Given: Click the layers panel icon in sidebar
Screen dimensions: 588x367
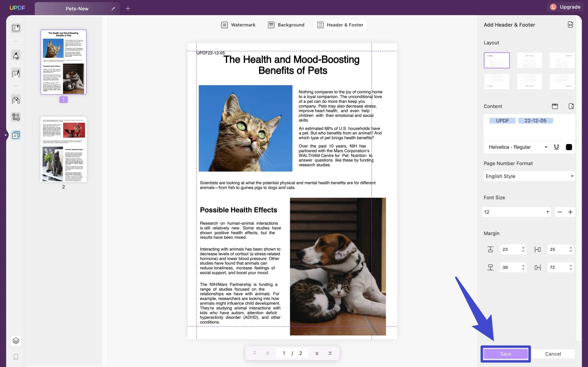Looking at the screenshot, I should tap(15, 340).
